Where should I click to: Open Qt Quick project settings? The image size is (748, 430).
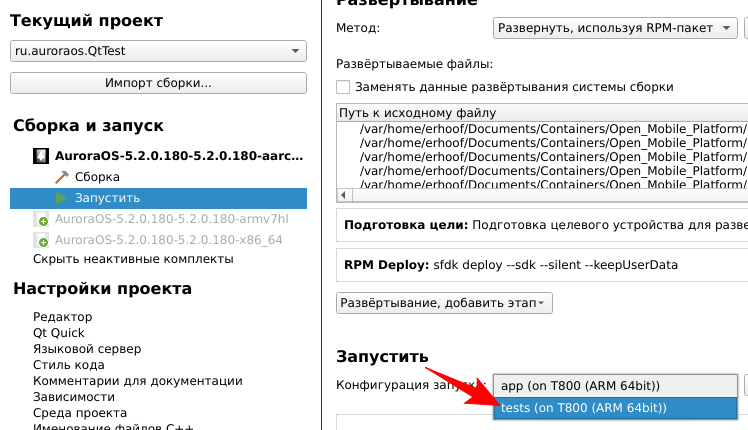[59, 333]
